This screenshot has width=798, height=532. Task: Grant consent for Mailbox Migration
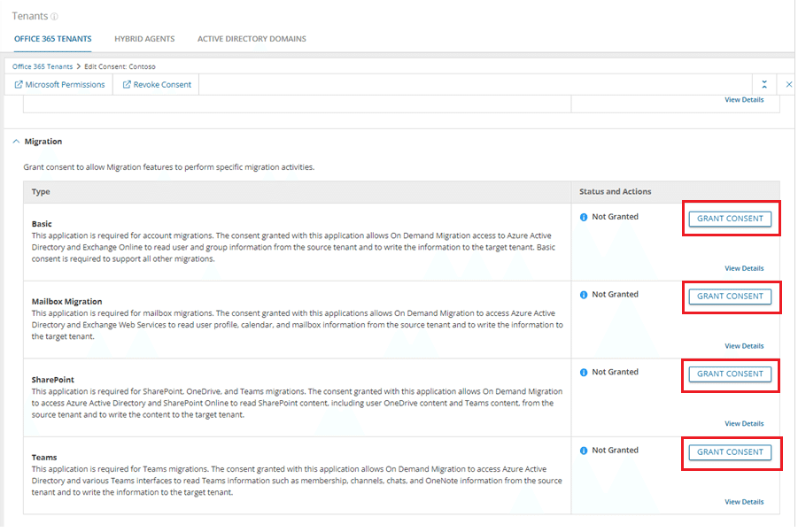pyautogui.click(x=730, y=297)
